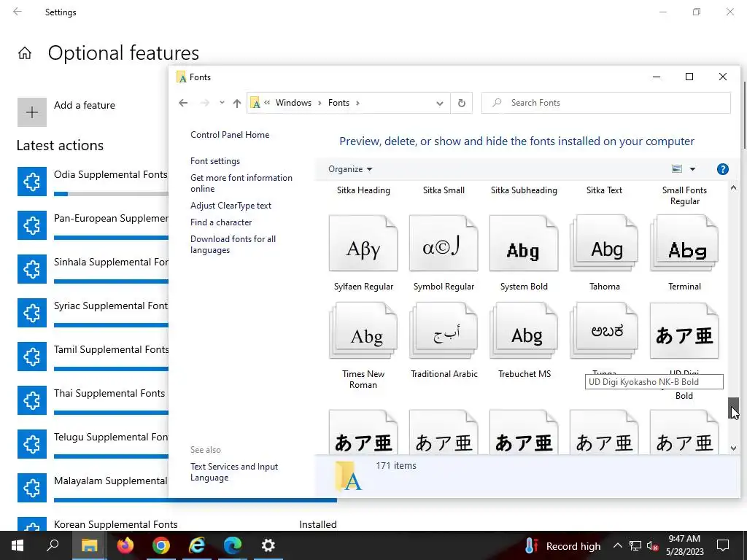The width and height of the screenshot is (747, 560).
Task: Open the Tahoma font family icon
Action: click(604, 244)
